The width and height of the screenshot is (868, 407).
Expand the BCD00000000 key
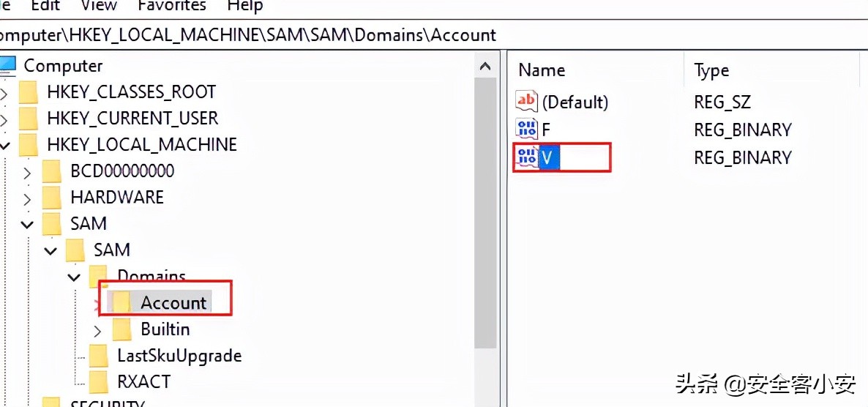click(x=27, y=172)
